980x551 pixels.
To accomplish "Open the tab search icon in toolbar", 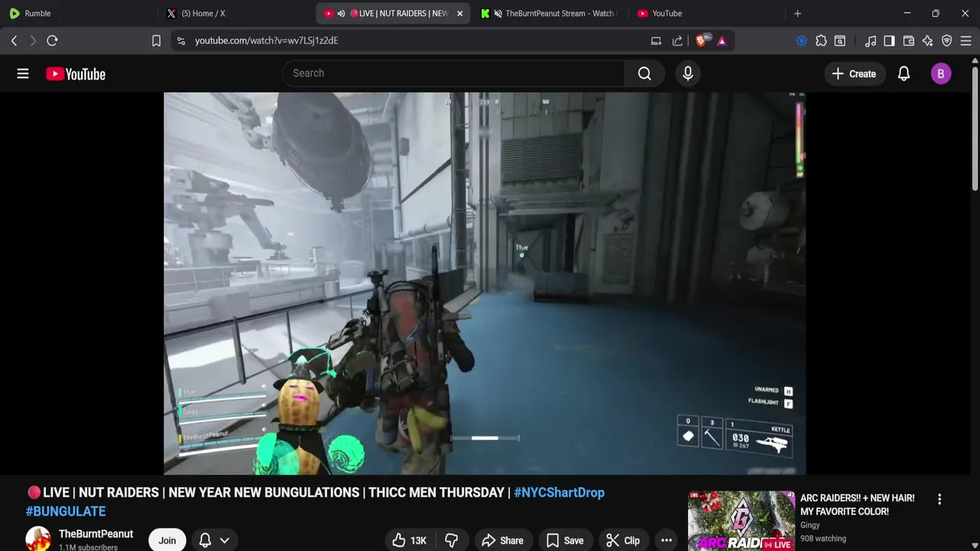I will 840,41.
